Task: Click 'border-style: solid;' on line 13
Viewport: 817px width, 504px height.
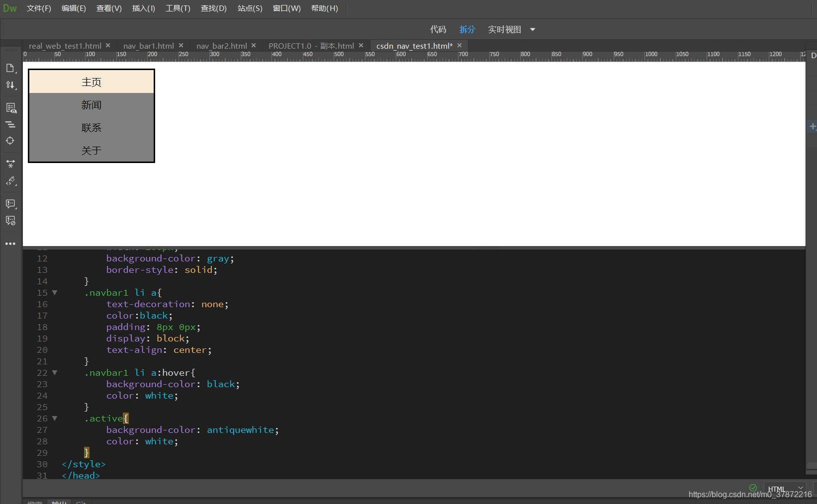Action: coord(162,270)
